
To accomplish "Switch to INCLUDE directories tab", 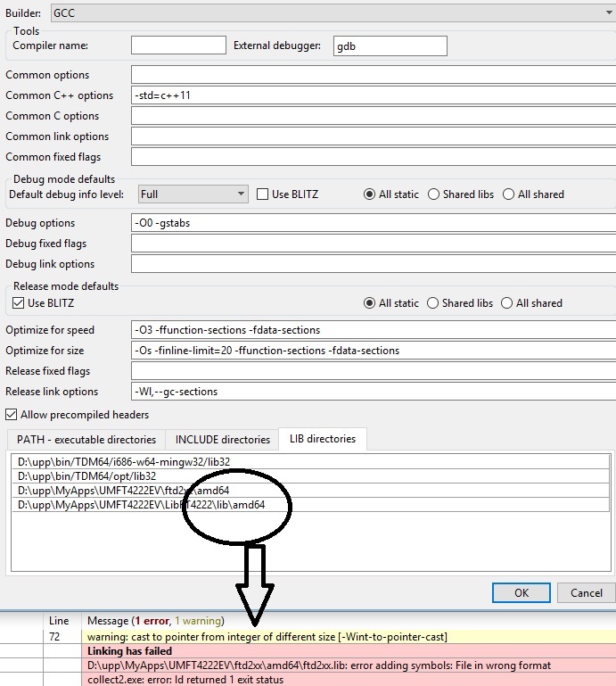I will pyautogui.click(x=222, y=440).
